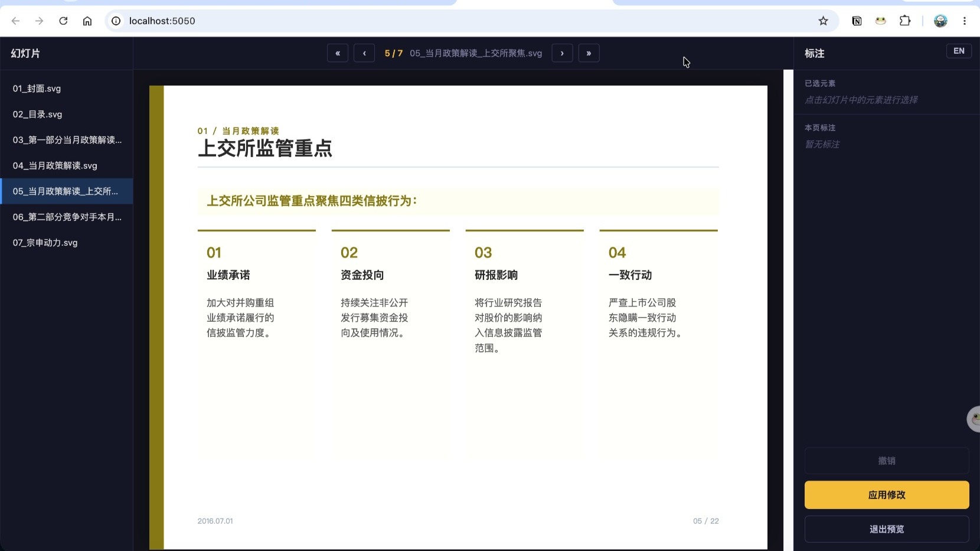Select the number 04 in fourth card
Screen dimensions: 980x551
pyautogui.click(x=617, y=253)
